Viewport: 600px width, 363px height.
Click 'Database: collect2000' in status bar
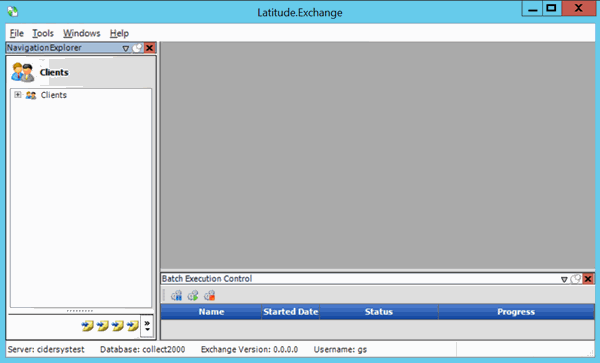142,349
